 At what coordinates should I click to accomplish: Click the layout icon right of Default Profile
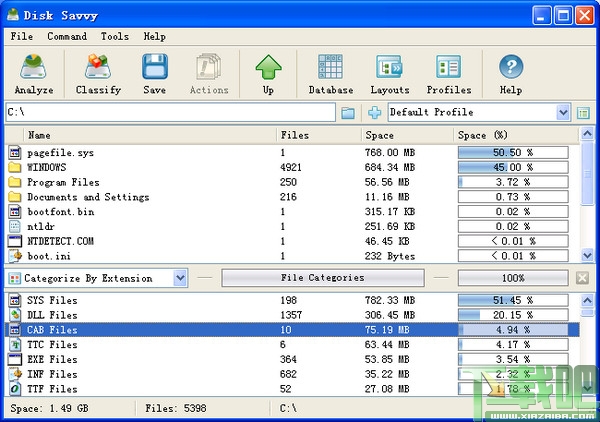583,113
